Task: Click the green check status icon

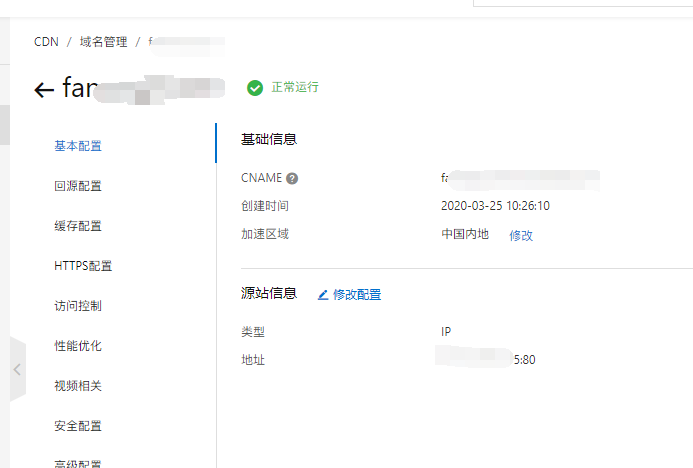Action: pyautogui.click(x=255, y=88)
